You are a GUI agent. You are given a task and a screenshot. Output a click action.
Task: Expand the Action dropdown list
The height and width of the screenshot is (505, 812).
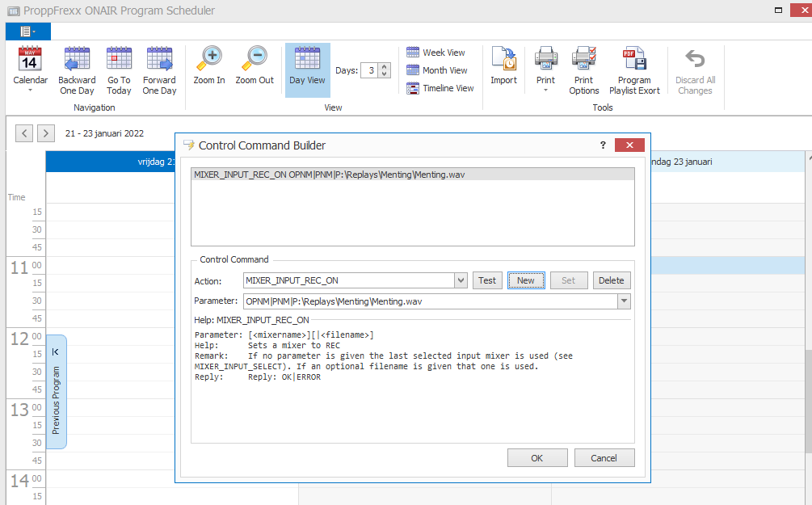point(461,280)
